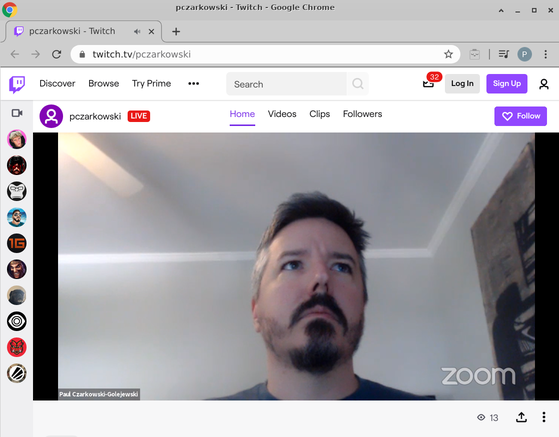Click the Log In button
Image resolution: width=559 pixels, height=437 pixels.
tap(462, 84)
